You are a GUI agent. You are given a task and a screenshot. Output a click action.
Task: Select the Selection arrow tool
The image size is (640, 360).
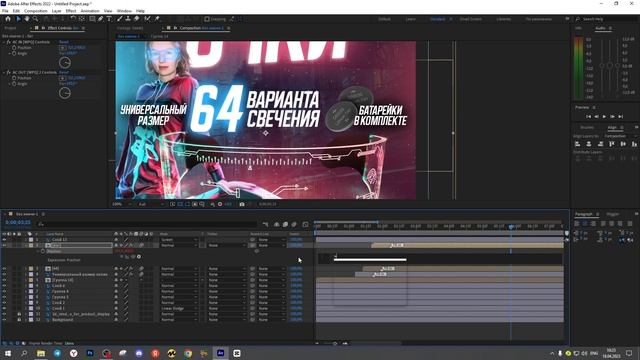point(18,19)
